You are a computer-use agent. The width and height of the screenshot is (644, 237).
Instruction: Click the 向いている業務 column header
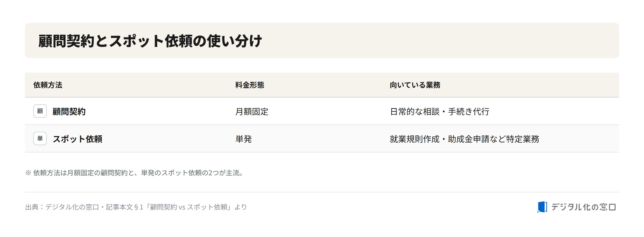point(415,85)
